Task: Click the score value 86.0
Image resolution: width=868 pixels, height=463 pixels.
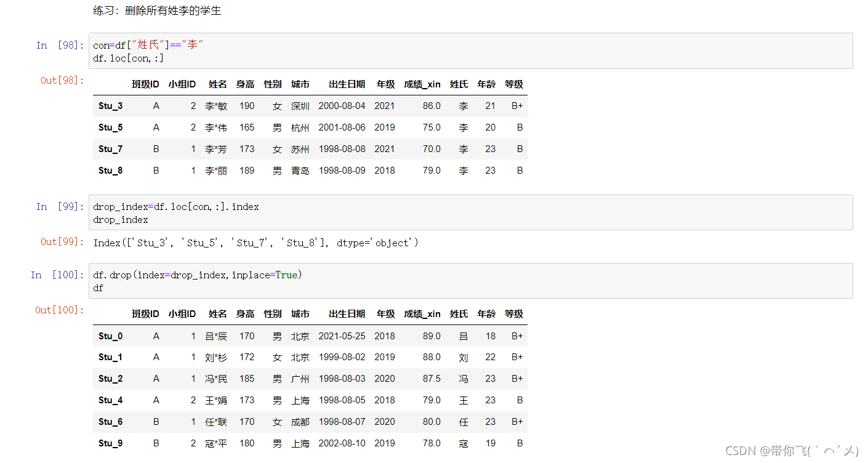Action: coord(432,106)
